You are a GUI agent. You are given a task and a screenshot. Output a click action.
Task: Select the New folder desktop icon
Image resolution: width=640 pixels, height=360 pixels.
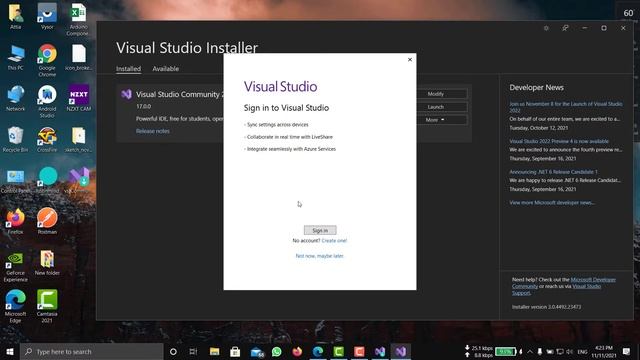(x=47, y=262)
